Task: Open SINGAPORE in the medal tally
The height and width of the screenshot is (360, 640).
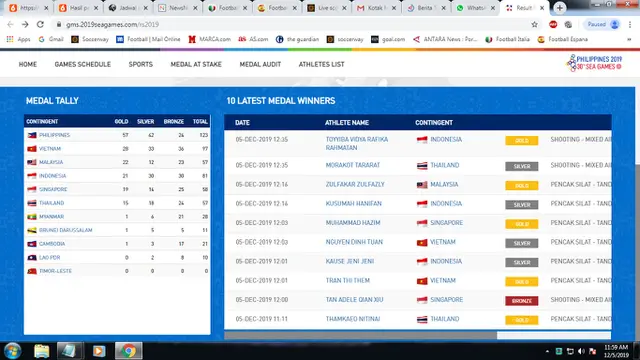Action: click(53, 189)
